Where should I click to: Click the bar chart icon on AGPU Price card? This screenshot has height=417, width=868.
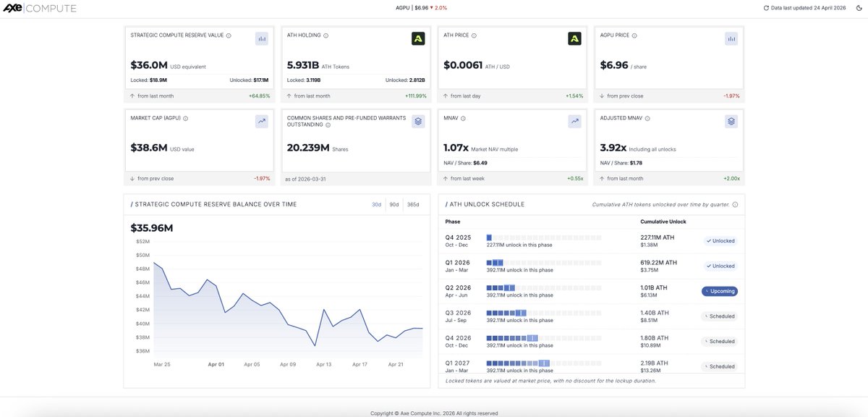coord(731,38)
